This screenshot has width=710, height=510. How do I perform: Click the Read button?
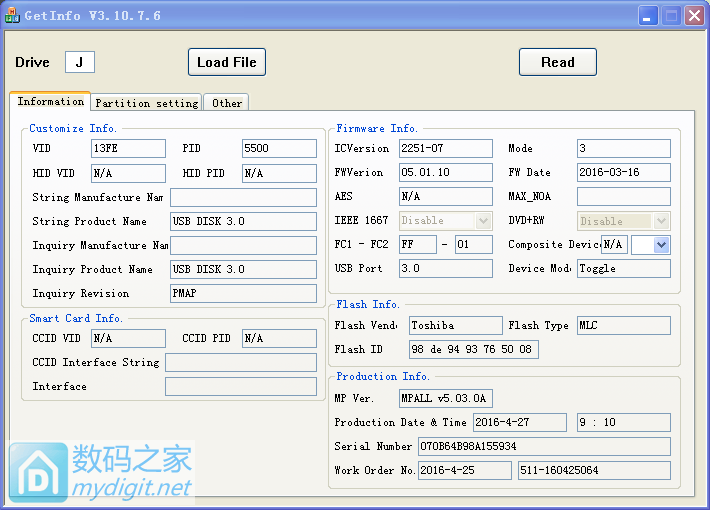coord(558,62)
